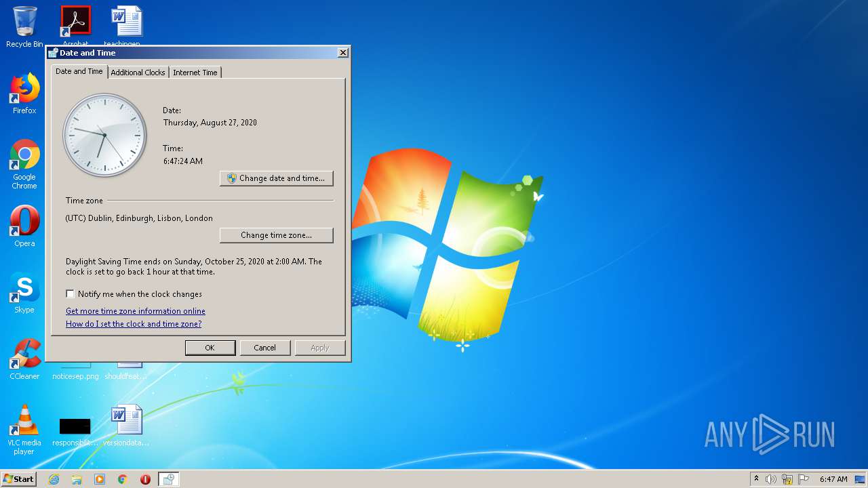
Task: Open Action Center flag icon
Action: point(804,479)
